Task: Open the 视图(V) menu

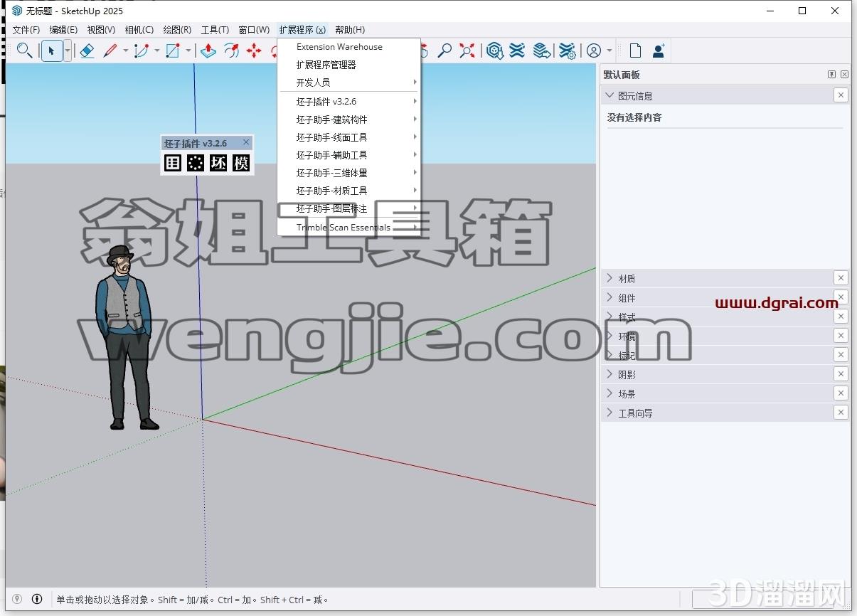Action: click(101, 30)
